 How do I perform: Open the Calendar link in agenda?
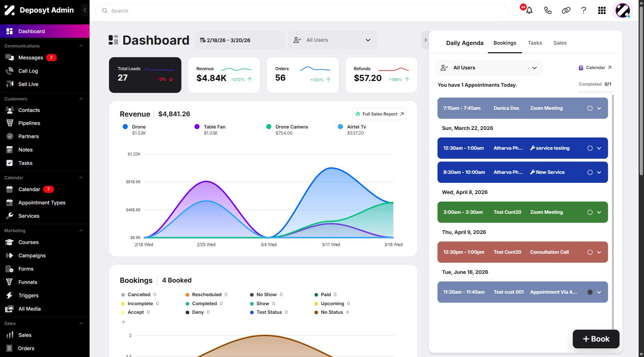click(595, 68)
